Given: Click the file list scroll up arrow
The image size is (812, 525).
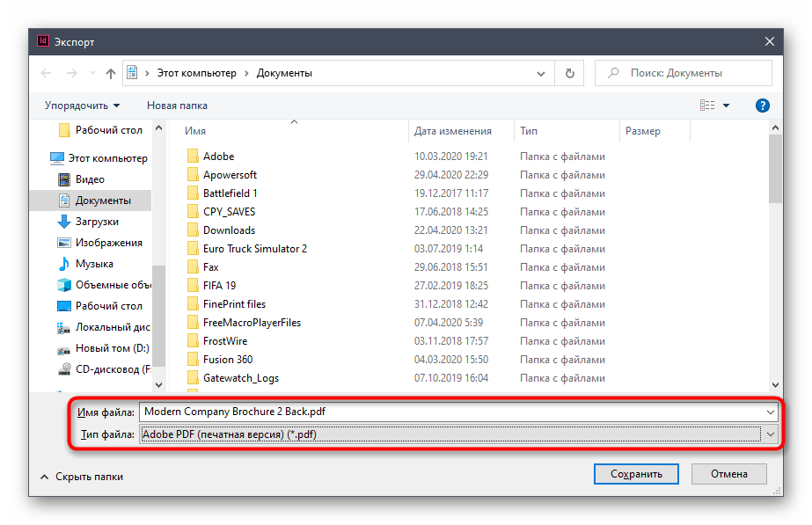Looking at the screenshot, I should (775, 128).
